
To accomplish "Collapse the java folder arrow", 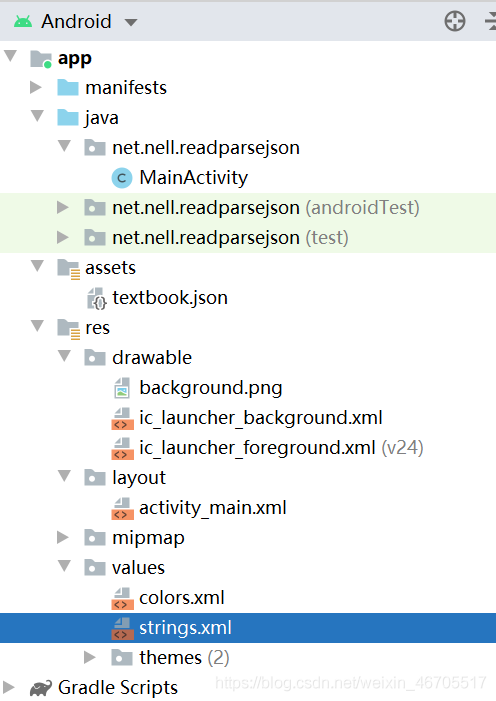I will pos(37,116).
